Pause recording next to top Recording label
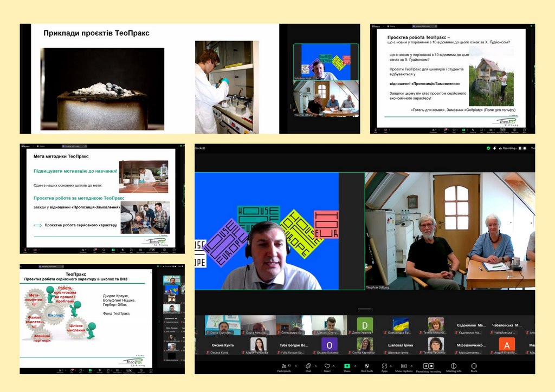Viewport: 555px width, 392px height. (520, 148)
